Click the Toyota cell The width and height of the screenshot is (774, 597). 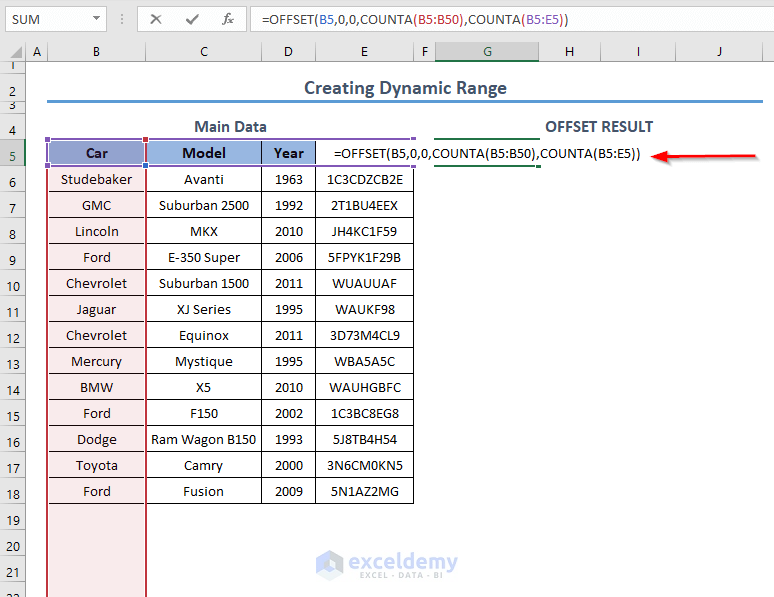[x=97, y=465]
